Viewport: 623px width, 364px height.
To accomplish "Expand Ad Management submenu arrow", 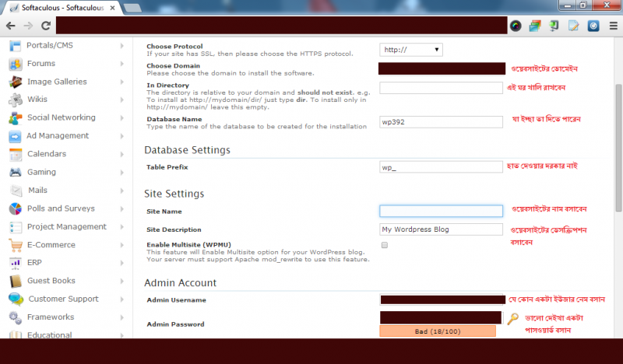I will tap(121, 136).
